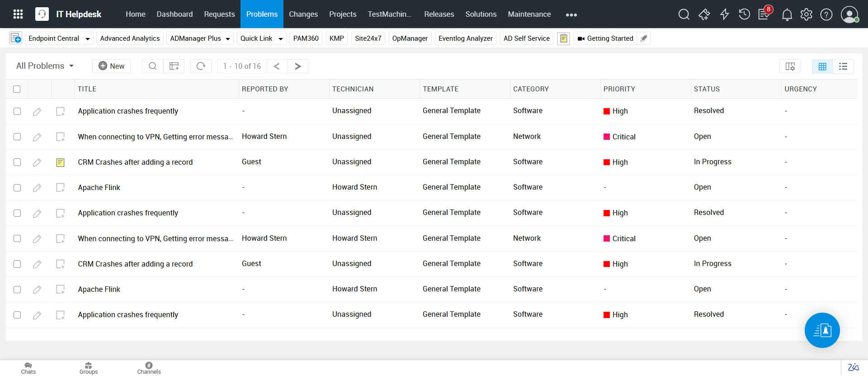This screenshot has height=376, width=868.
Task: Check the first Application crashes frequently row
Action: click(17, 111)
